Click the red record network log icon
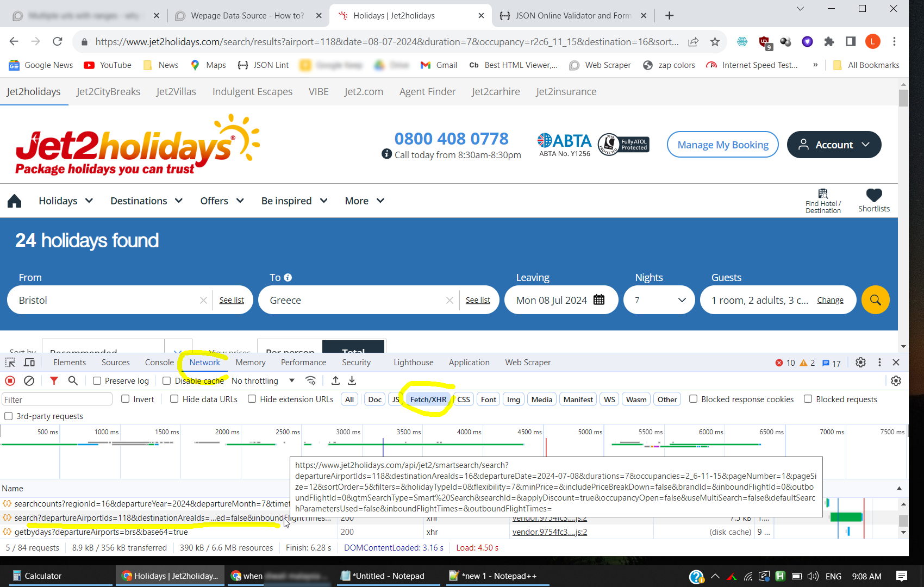This screenshot has height=587, width=924. pos(10,381)
